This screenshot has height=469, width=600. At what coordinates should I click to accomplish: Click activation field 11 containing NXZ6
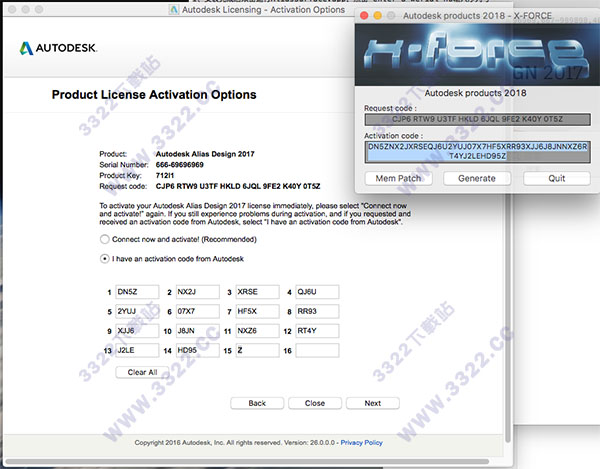[x=258, y=331]
